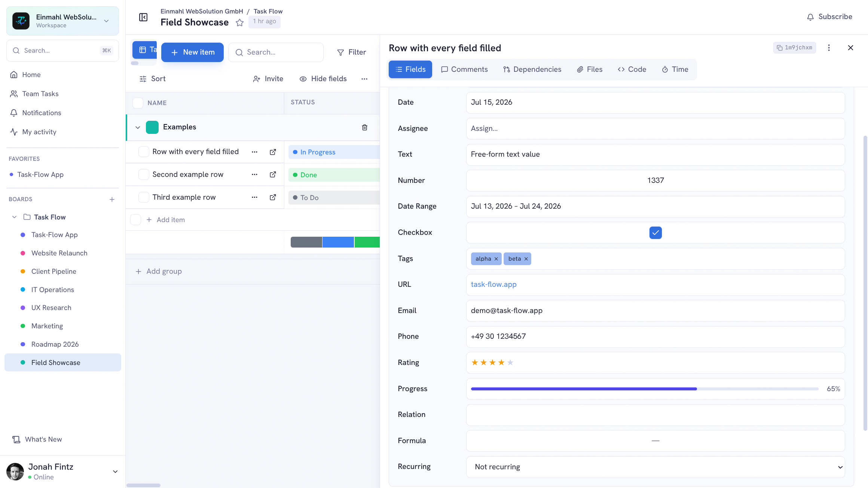
Task: Check the Row with every field filled checkbox
Action: point(144,152)
